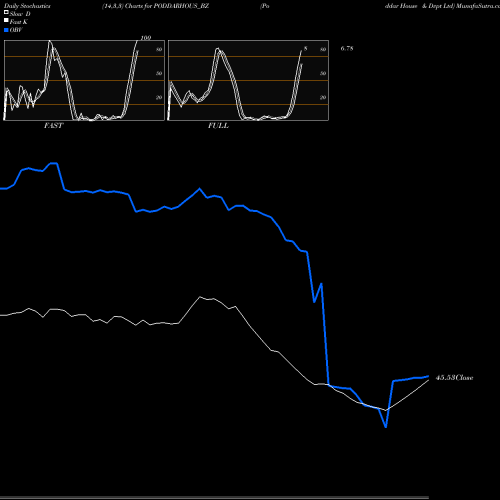Click the 'FAST' stochastic chart label
Viewport: 500px width, 500px height.
53,126
